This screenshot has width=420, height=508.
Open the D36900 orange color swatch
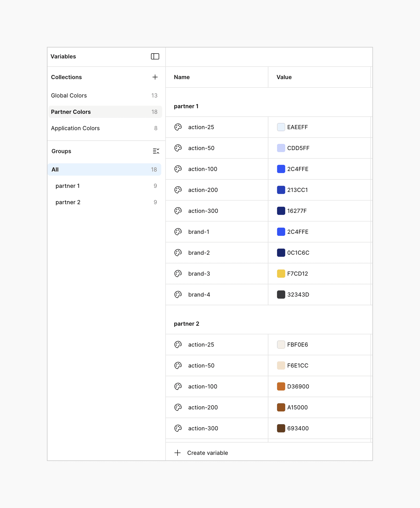pos(281,386)
